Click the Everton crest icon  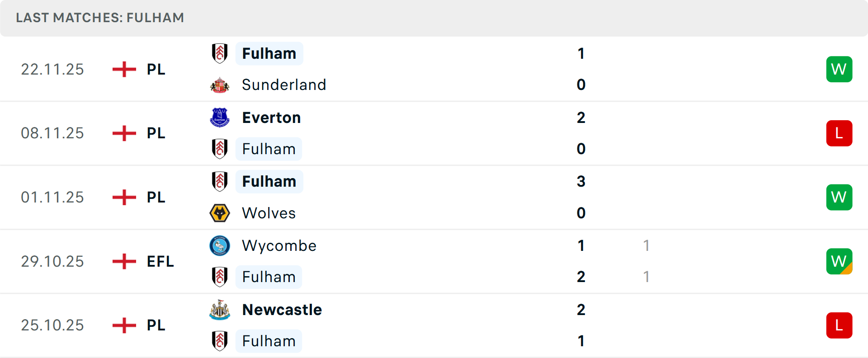pyautogui.click(x=220, y=117)
